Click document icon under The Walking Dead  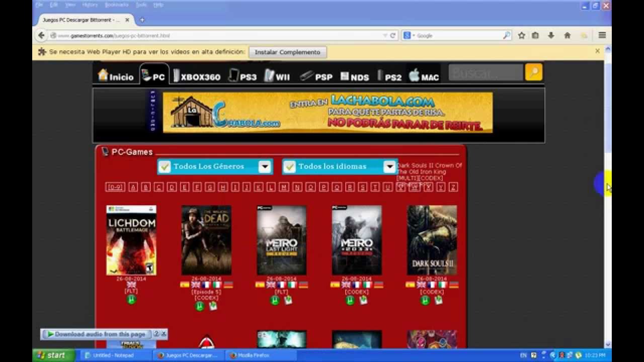(x=213, y=306)
